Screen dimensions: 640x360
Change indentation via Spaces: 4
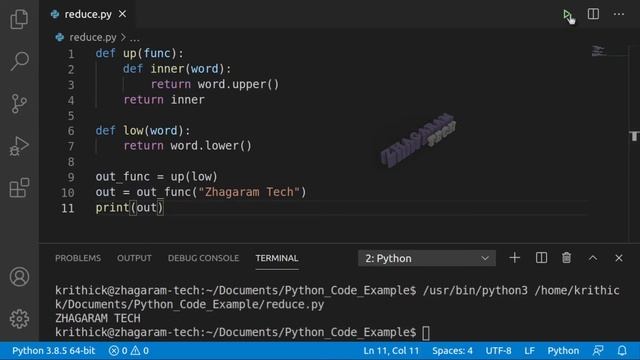pyautogui.click(x=452, y=351)
